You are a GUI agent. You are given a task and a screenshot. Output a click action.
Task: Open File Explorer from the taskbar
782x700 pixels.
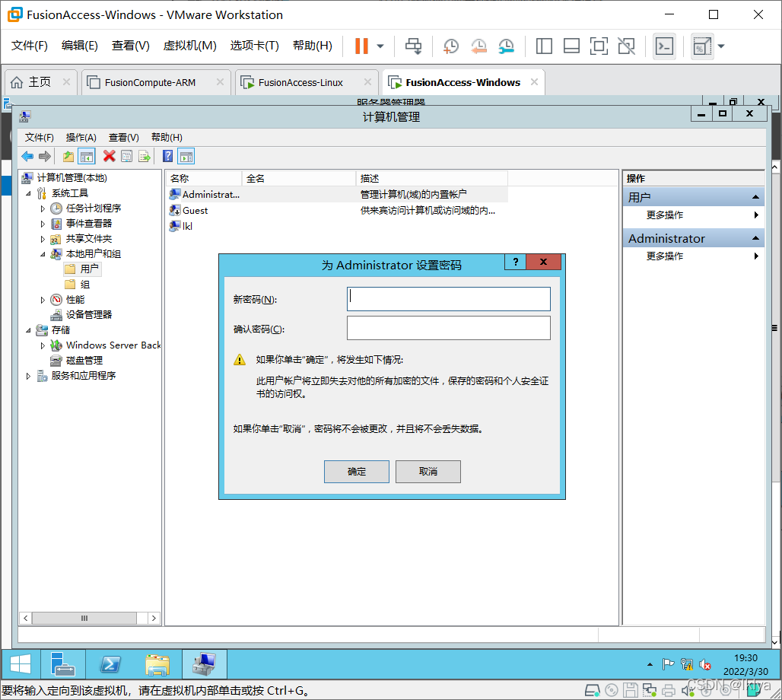[x=157, y=664]
